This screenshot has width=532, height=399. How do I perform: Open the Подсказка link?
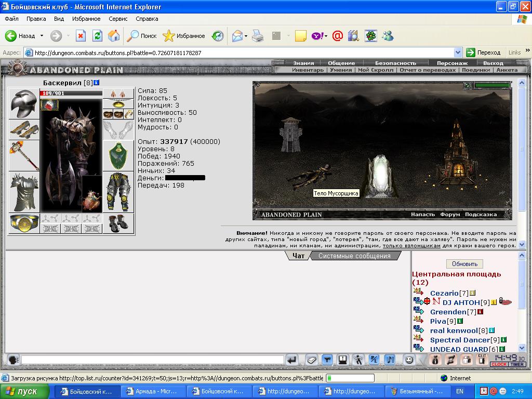click(x=481, y=215)
